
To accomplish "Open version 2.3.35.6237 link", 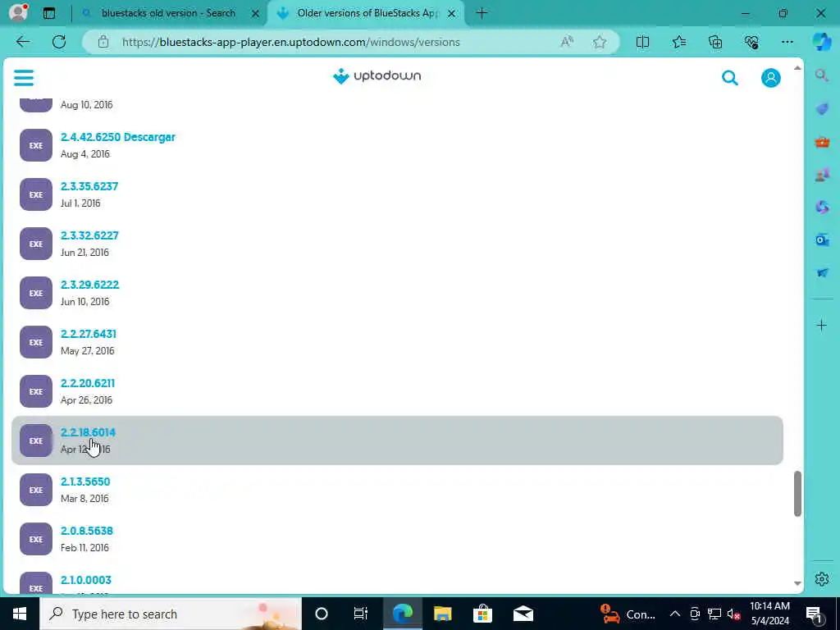I will (x=89, y=186).
